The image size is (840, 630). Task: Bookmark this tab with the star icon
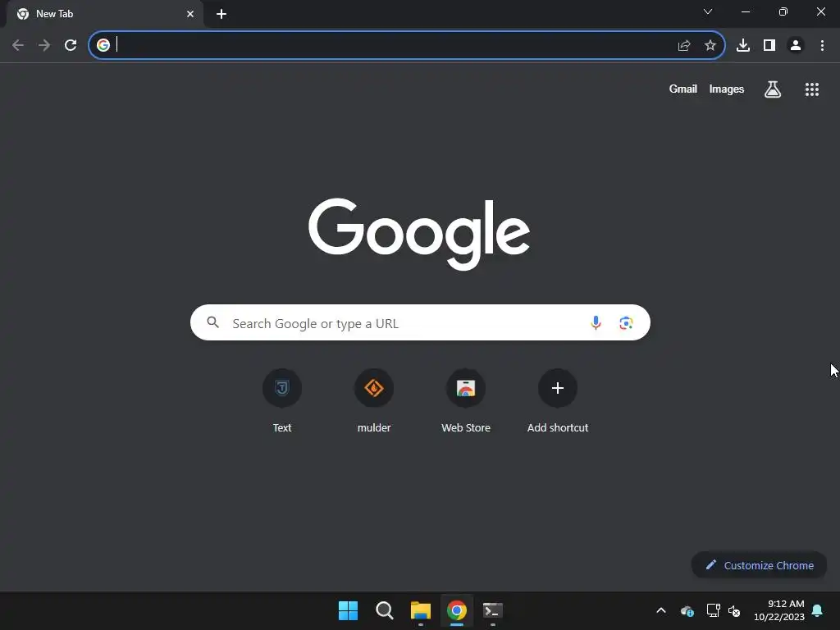(710, 46)
